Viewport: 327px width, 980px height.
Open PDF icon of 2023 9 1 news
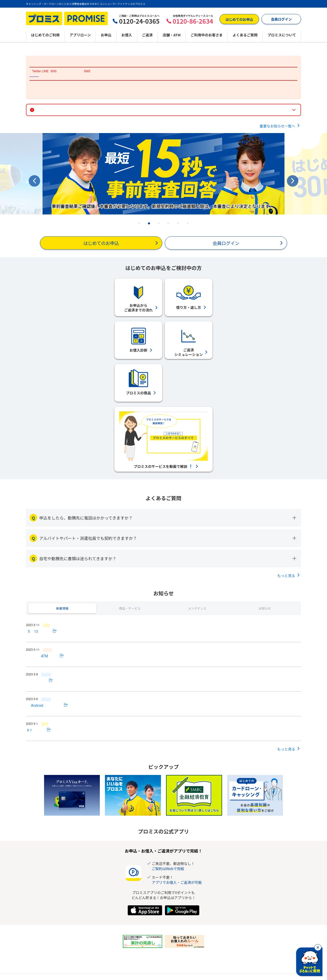[48, 730]
